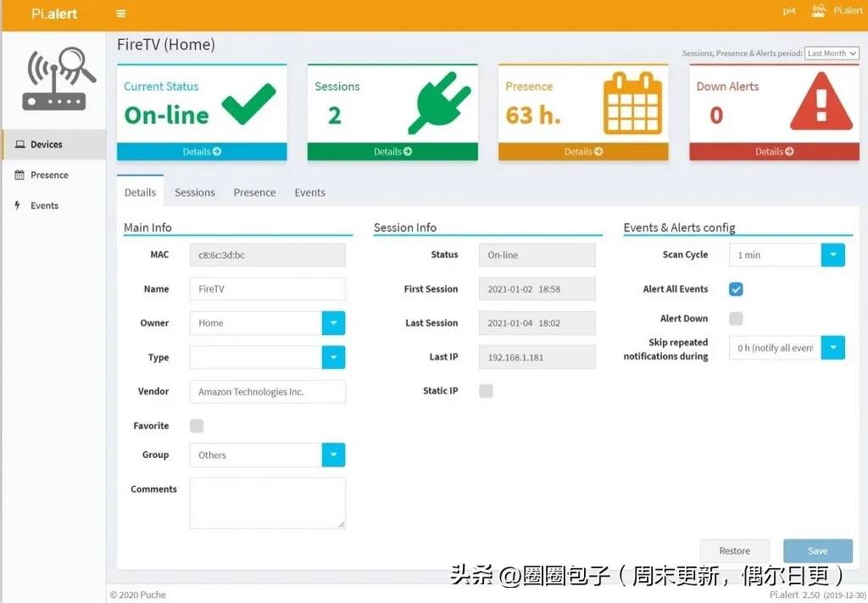This screenshot has width=868, height=603.
Task: Toggle the hamburger sidebar menu icon
Action: [120, 14]
